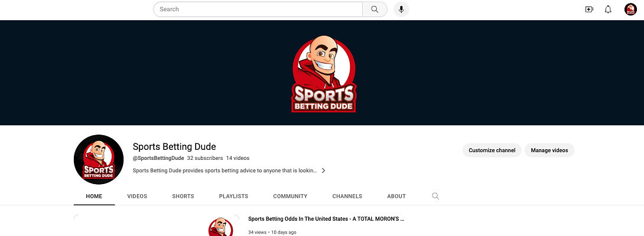Open notifications bell

[608, 9]
